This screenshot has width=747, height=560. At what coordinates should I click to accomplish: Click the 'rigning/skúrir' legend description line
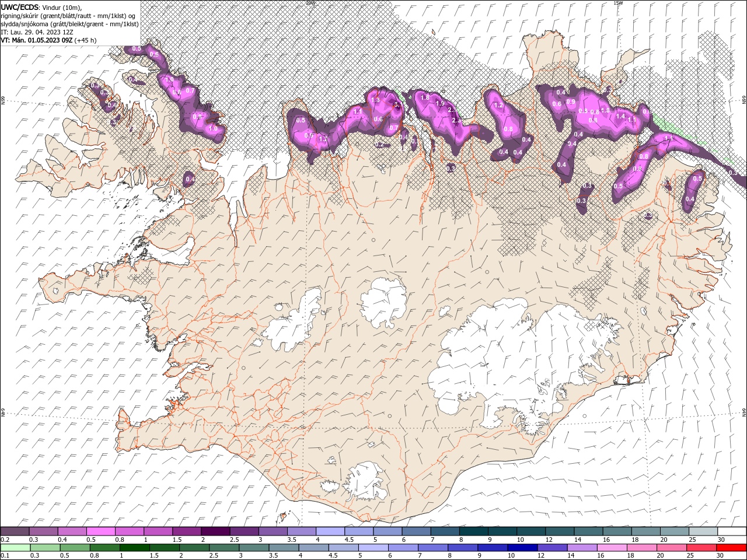(68, 16)
